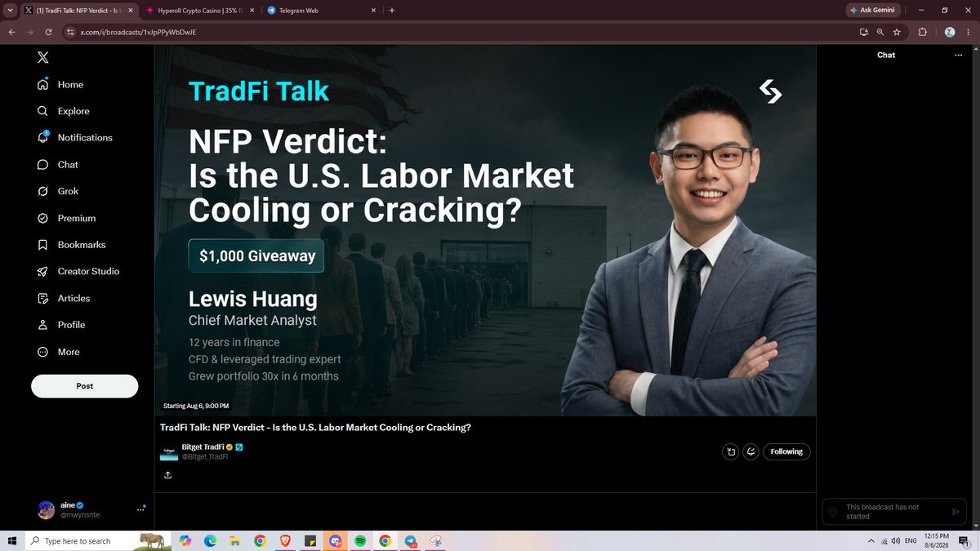Image resolution: width=980 pixels, height=551 pixels.
Task: Open Spotify from the taskbar
Action: coord(360,541)
